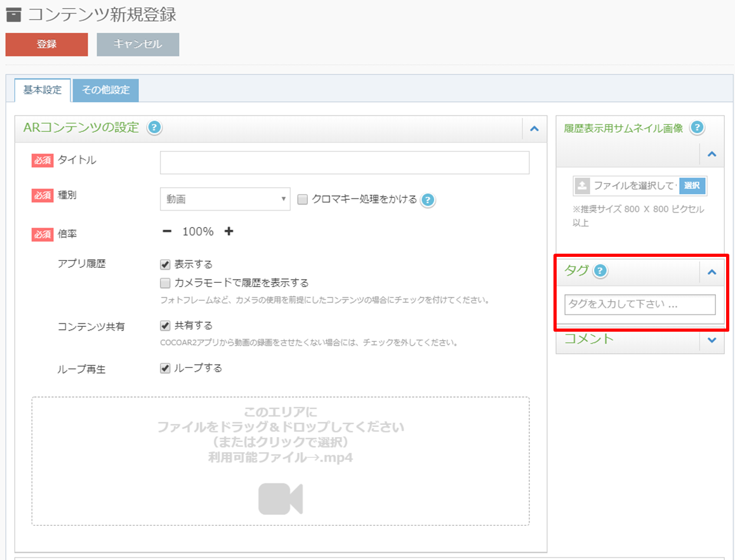Open the 種別 dropdown showing 動画
Viewport: 735px width, 560px height.
225,199
